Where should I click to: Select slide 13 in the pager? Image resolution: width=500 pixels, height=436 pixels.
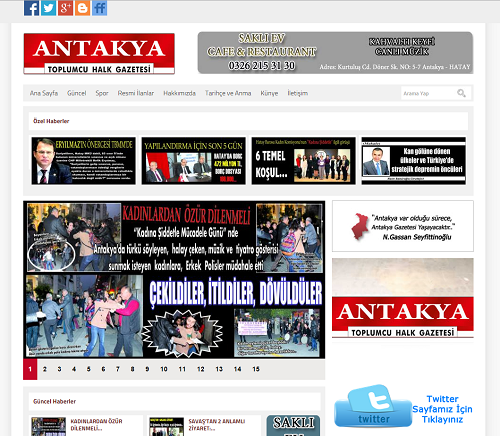pos(219,369)
